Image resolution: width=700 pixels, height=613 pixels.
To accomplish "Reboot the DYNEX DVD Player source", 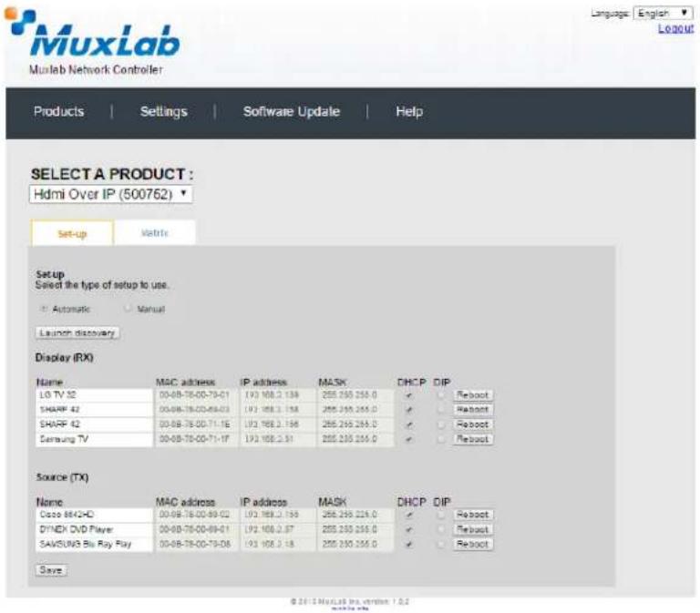I will point(473,529).
